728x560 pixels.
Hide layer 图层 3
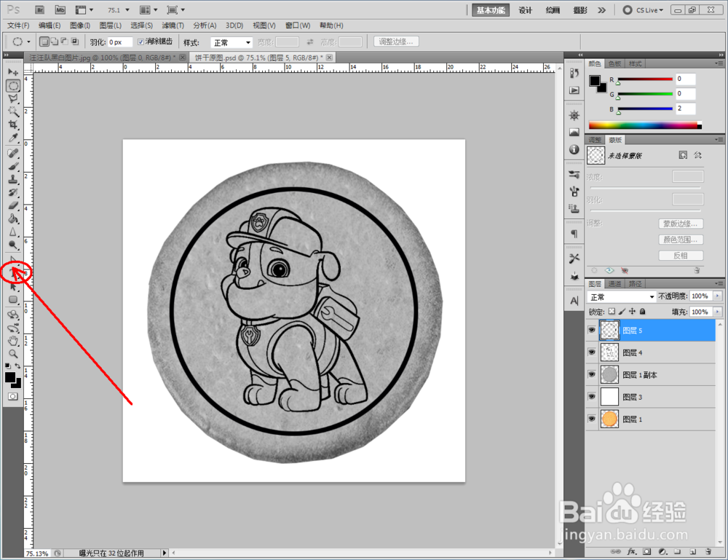tap(591, 397)
